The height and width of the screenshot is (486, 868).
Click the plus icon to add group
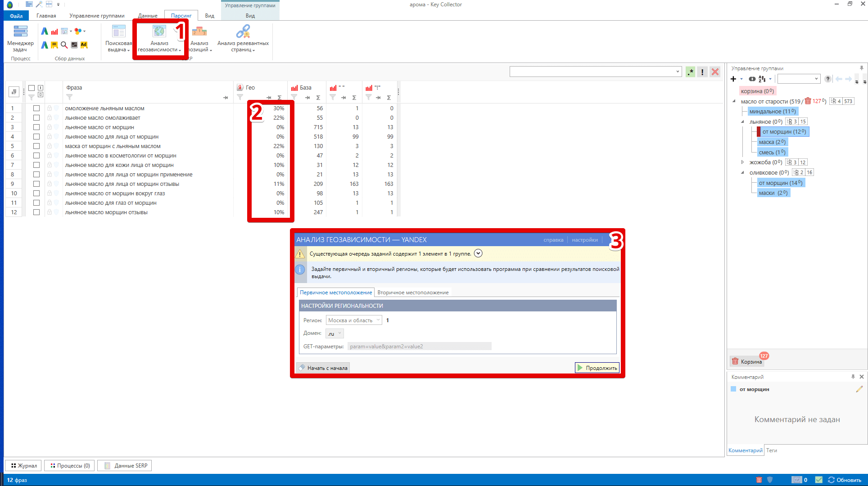coord(733,79)
